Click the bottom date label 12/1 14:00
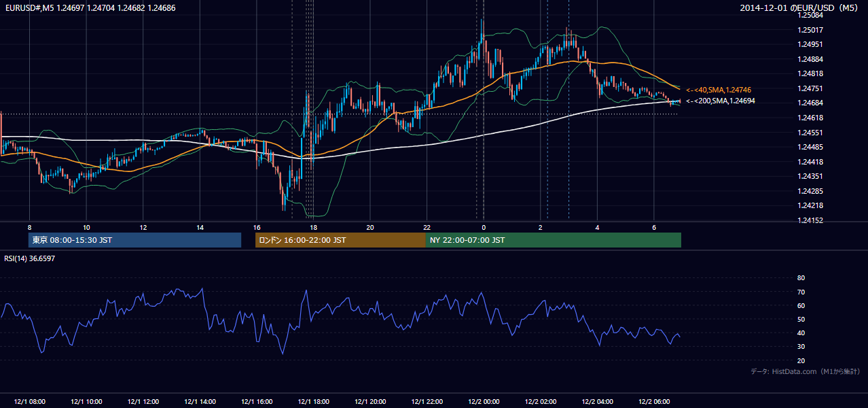The height and width of the screenshot is (408, 868). pyautogui.click(x=200, y=402)
